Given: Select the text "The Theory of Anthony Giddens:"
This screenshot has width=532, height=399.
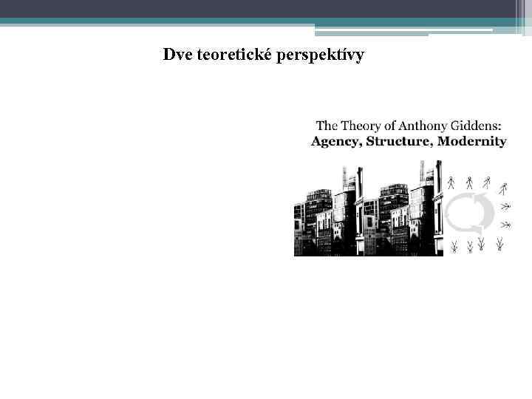Looking at the screenshot, I should [x=409, y=126].
